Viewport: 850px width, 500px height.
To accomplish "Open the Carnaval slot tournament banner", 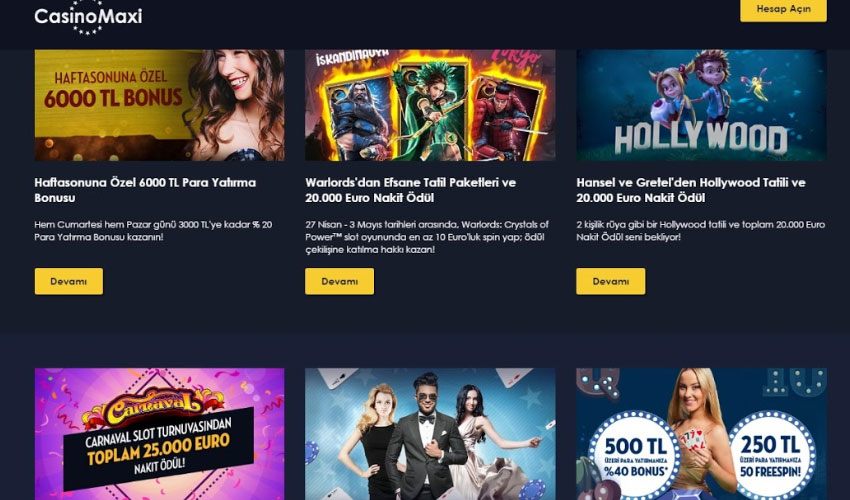I will coord(159,434).
